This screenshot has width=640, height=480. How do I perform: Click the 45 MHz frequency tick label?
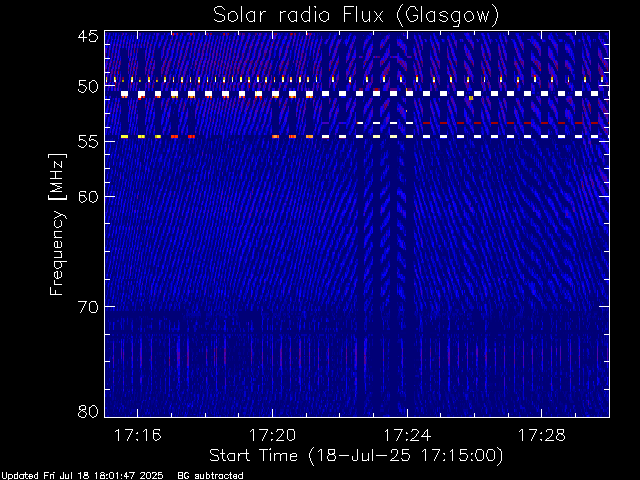[88, 36]
